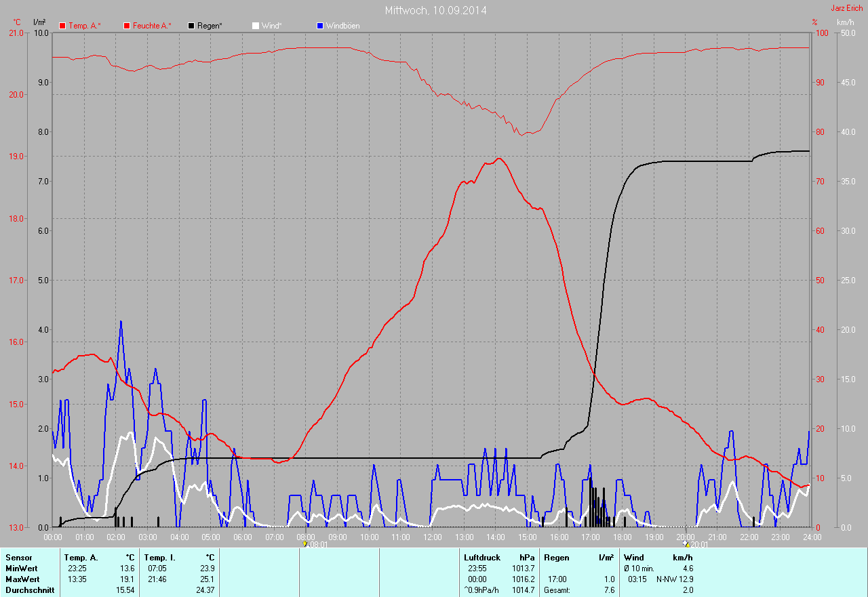868x597 pixels.
Task: Click the average pressure value 1014.7
Action: pos(523,590)
